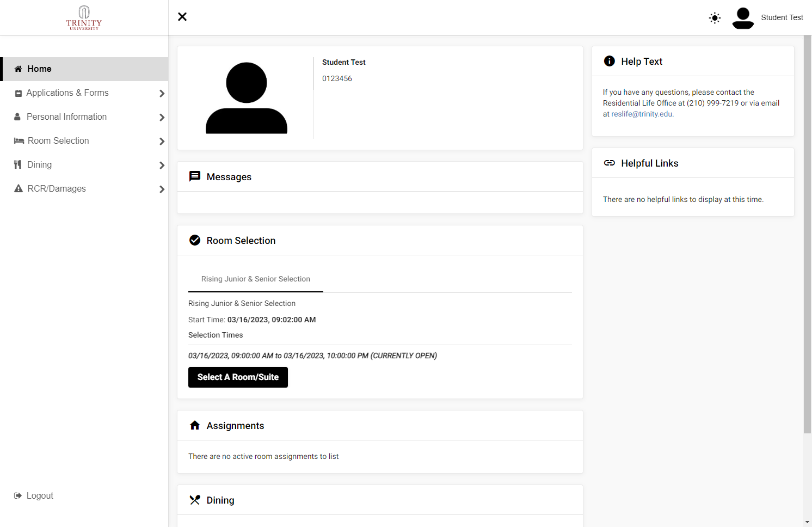The width and height of the screenshot is (812, 527).
Task: Click the student ID 0123456
Action: (337, 79)
